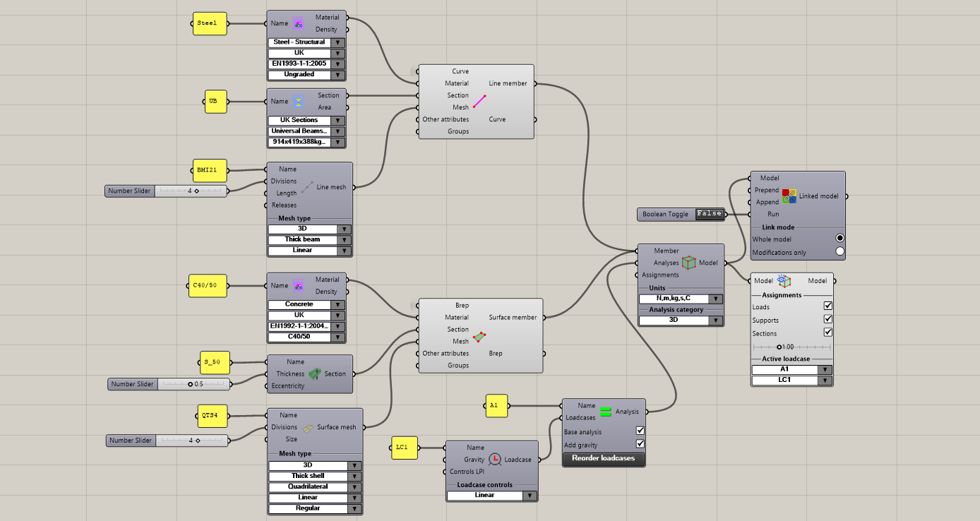Click the yellow A1 panel
The height and width of the screenshot is (521, 980).
click(496, 406)
